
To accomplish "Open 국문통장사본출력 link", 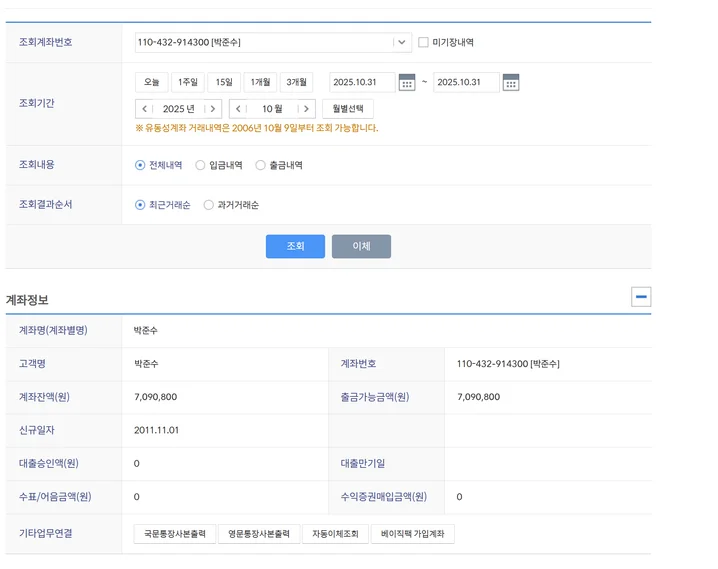I will pos(175,534).
